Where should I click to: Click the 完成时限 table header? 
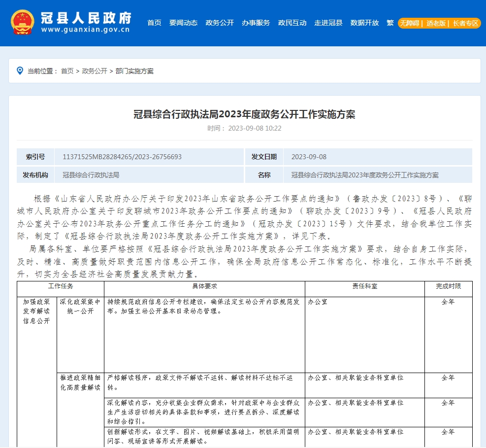[x=449, y=289]
